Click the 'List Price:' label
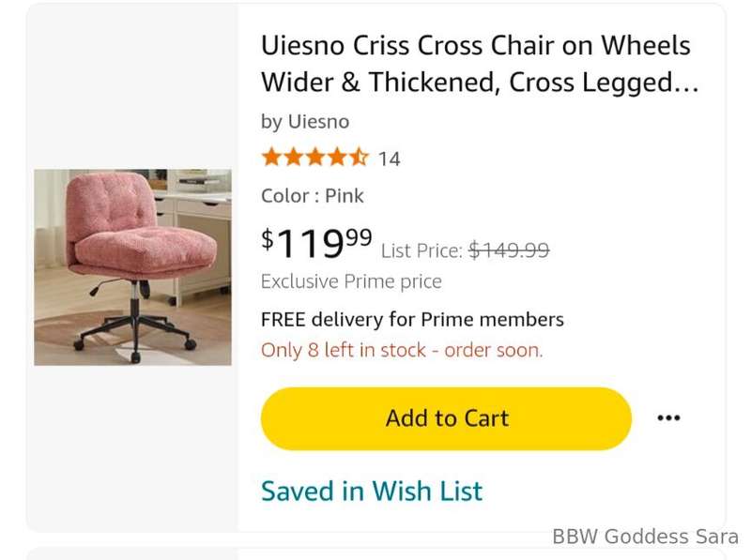The image size is (751, 560). (x=421, y=250)
